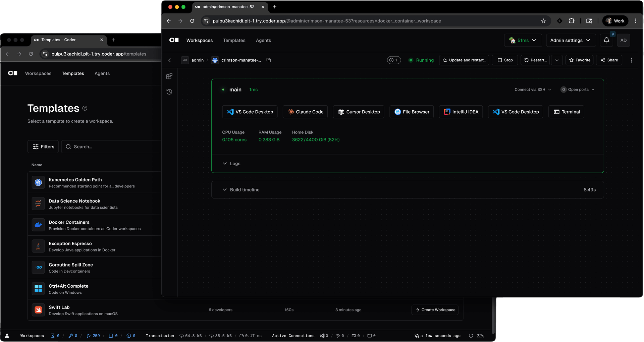This screenshot has height=342, width=644.
Task: Copy the workspace name using the copy icon
Action: pyautogui.click(x=269, y=60)
